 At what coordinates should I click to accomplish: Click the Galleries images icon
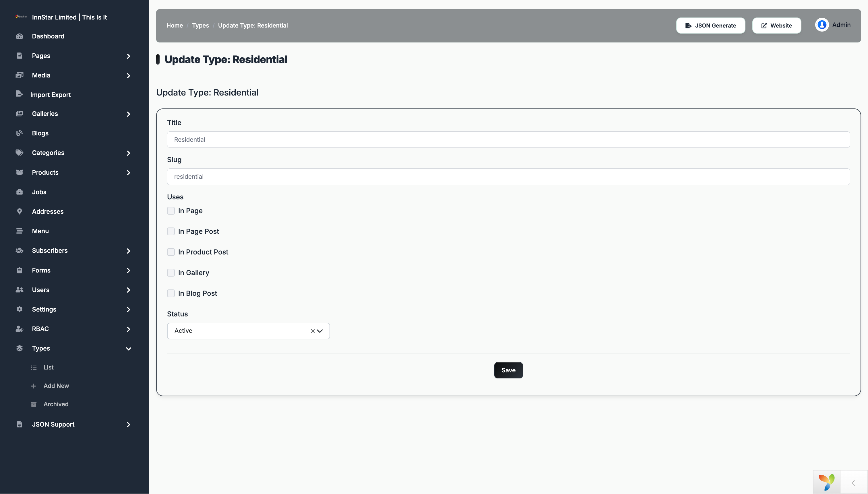click(19, 114)
